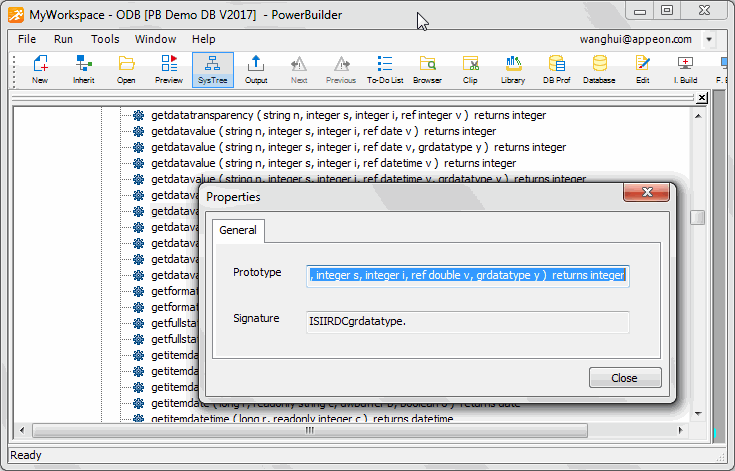
Task: Open the Tools menu
Action: pos(105,39)
